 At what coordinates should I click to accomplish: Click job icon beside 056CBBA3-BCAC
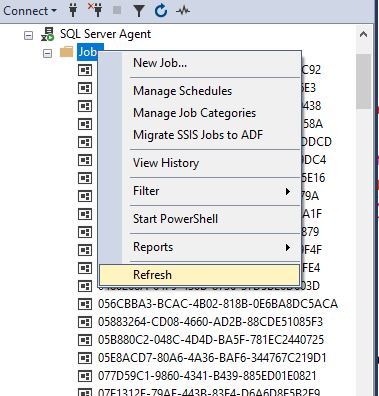(x=85, y=304)
